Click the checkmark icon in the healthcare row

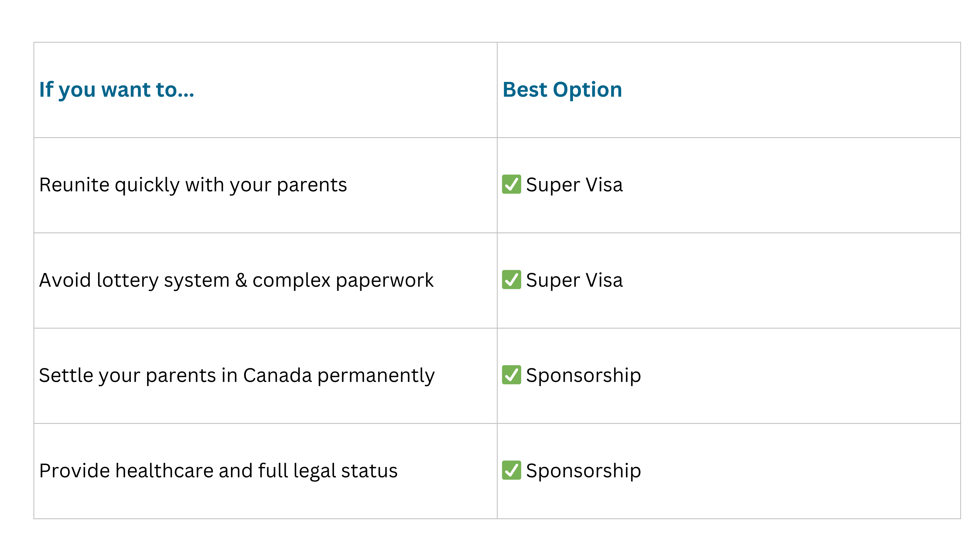click(511, 470)
